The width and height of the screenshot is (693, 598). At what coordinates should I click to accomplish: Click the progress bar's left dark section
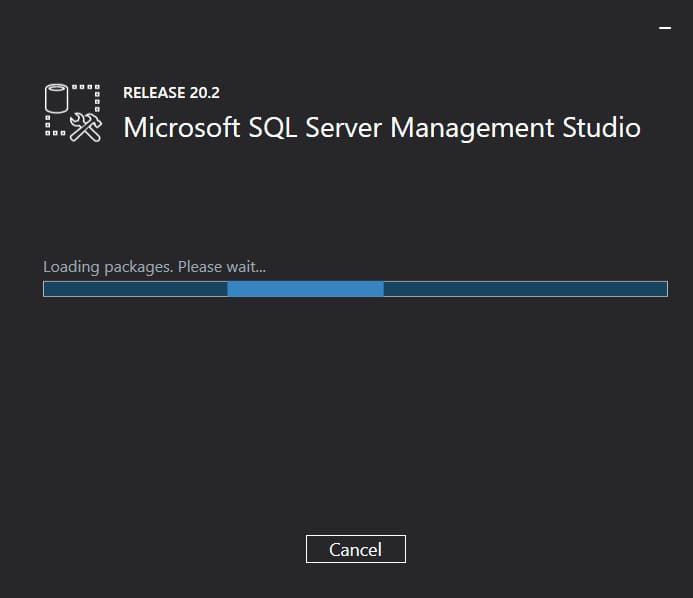(x=135, y=289)
